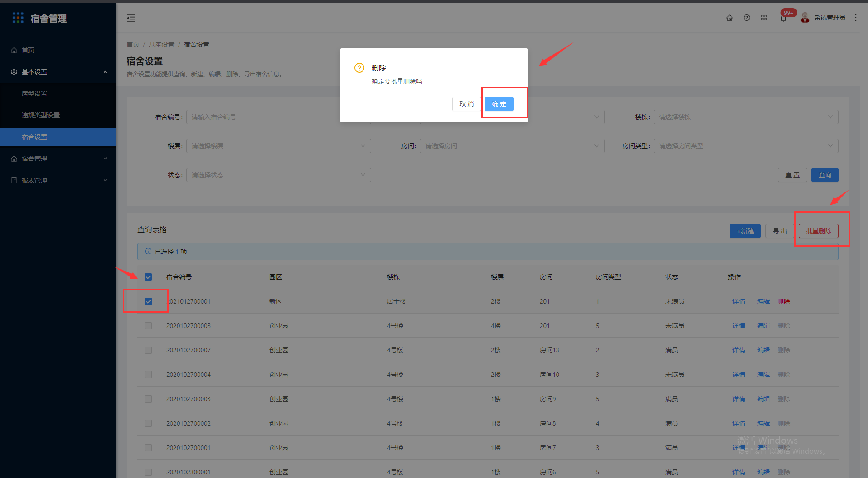Go to 首页 in the sidebar
This screenshot has width=868, height=478.
(58, 50)
